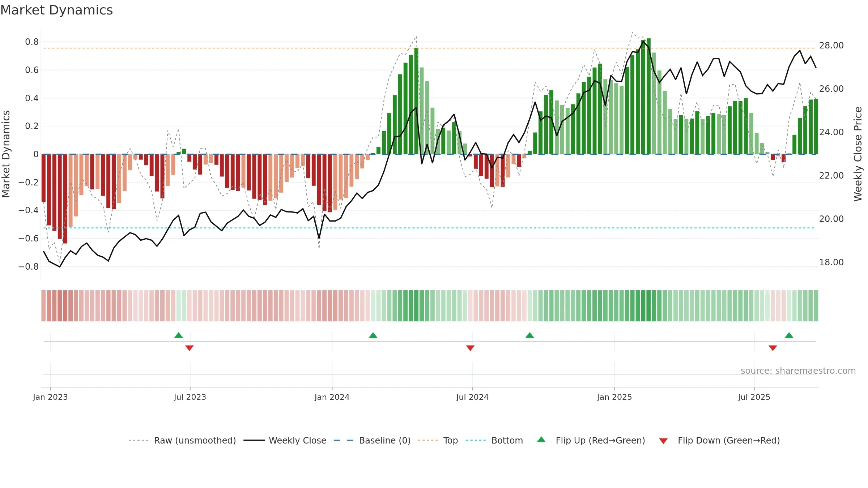
Task: Click the orange dotted Top threshold line
Action: [x=430, y=48]
